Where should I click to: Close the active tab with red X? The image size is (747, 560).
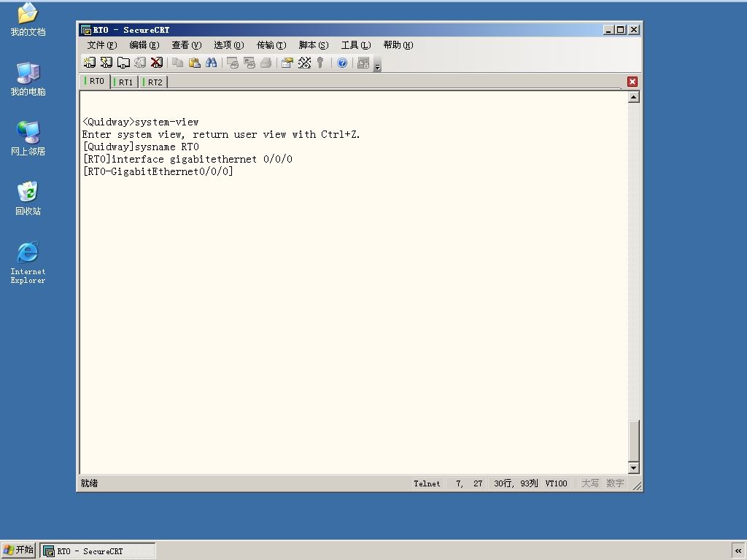[632, 82]
